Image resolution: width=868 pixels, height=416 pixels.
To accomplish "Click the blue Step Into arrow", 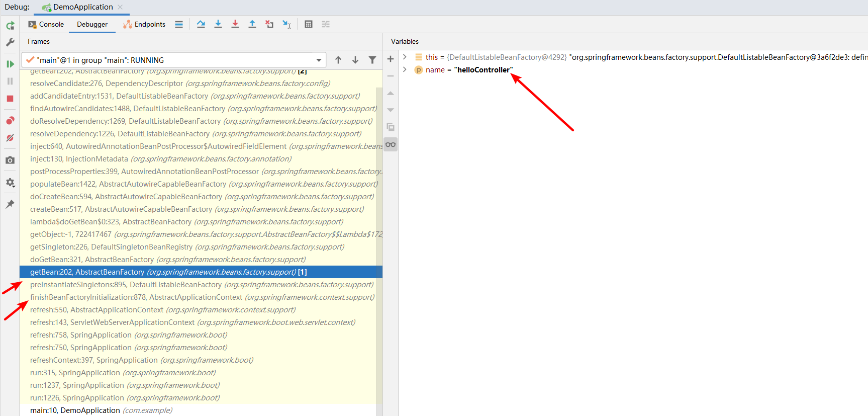I will pyautogui.click(x=218, y=24).
